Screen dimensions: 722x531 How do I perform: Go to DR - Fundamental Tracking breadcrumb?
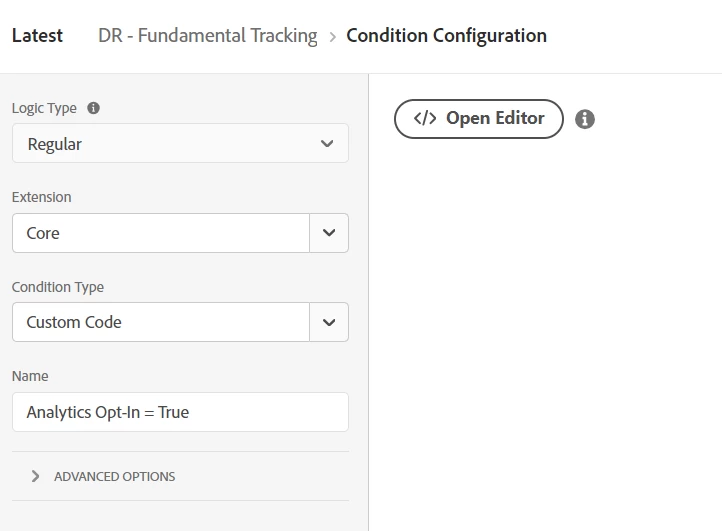pyautogui.click(x=207, y=36)
